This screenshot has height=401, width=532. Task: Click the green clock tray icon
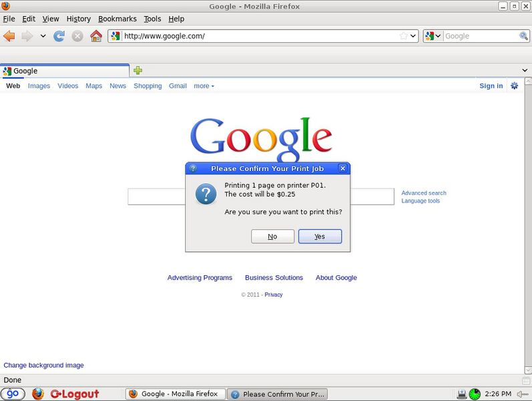coord(475,394)
